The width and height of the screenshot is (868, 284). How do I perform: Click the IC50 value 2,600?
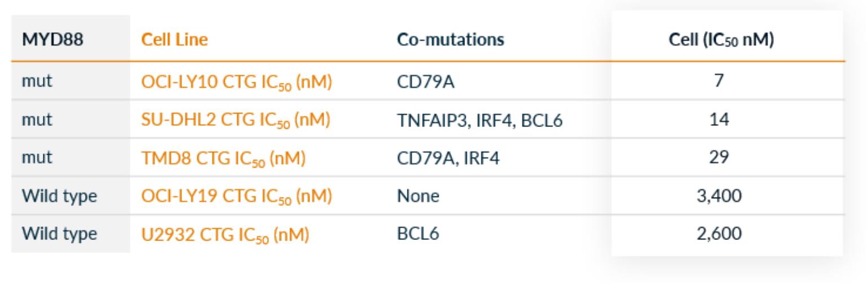tap(727, 234)
